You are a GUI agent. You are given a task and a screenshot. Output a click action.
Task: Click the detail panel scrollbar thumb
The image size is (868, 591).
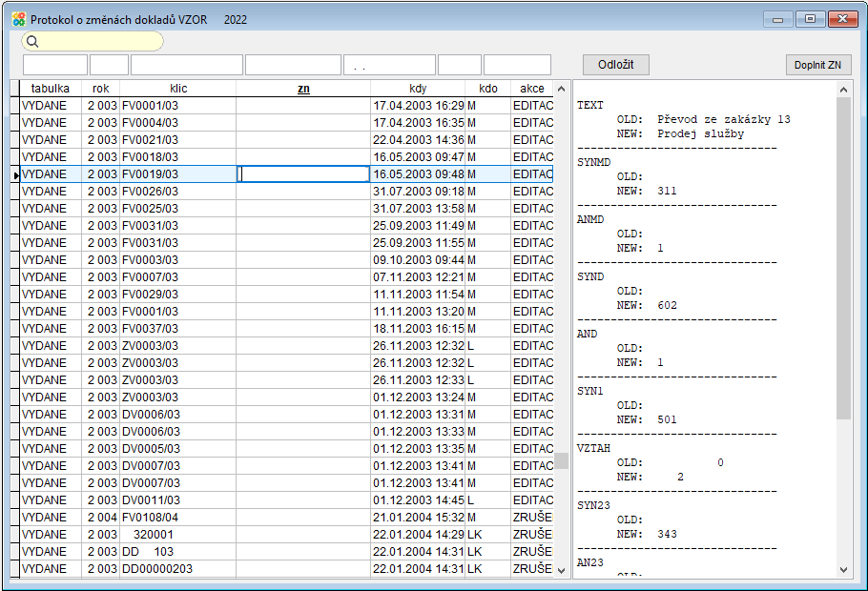point(843,258)
